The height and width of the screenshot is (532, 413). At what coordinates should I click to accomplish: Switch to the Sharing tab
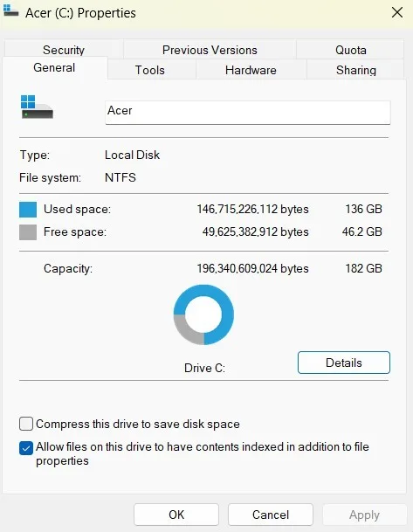pyautogui.click(x=356, y=70)
